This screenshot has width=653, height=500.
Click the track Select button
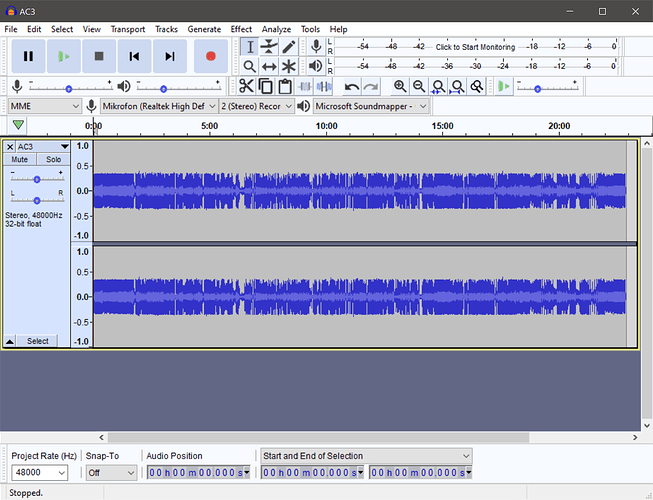(x=37, y=341)
